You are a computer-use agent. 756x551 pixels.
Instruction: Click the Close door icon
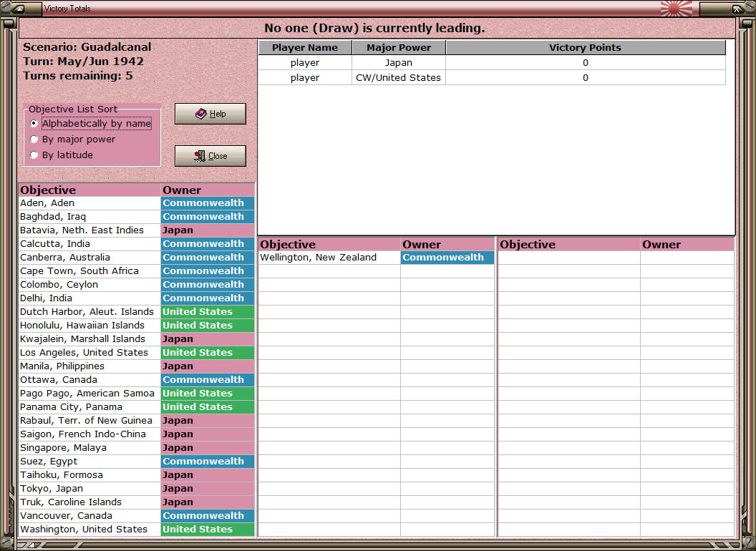tap(200, 156)
